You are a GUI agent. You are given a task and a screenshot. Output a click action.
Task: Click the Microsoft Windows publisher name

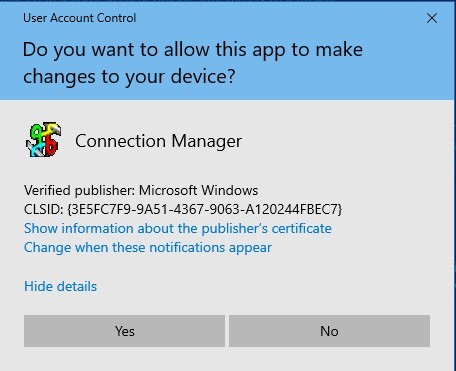tap(198, 191)
